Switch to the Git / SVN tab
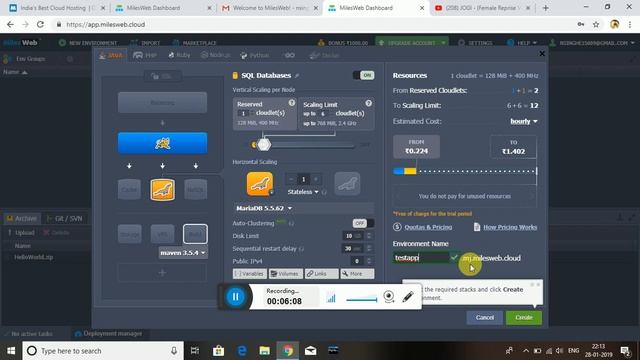This screenshot has width=640, height=360. coord(64,218)
